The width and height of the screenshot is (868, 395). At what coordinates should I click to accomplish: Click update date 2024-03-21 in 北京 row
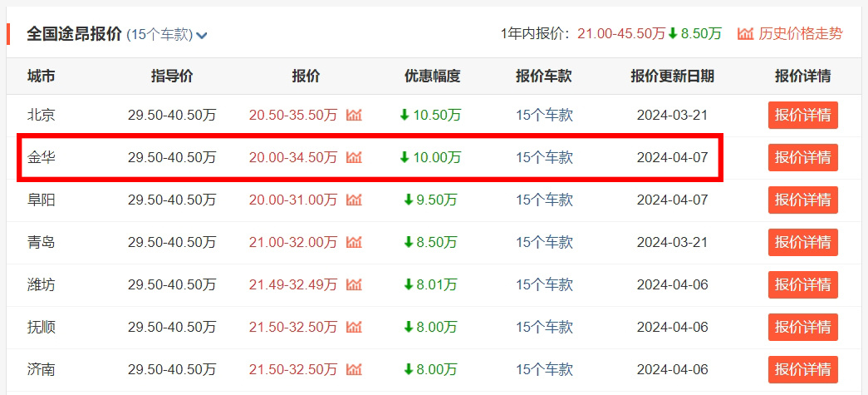click(672, 116)
